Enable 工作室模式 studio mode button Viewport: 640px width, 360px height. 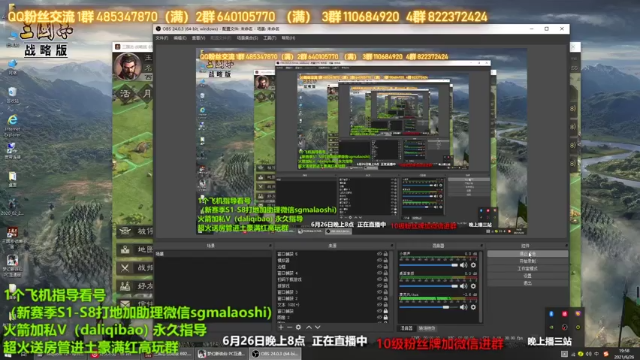527,269
